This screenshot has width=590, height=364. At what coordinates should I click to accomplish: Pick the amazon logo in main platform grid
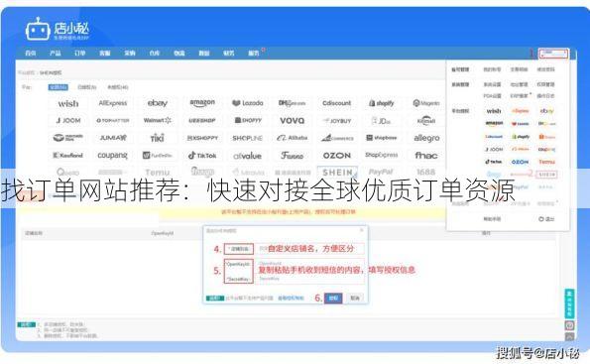[x=202, y=103]
